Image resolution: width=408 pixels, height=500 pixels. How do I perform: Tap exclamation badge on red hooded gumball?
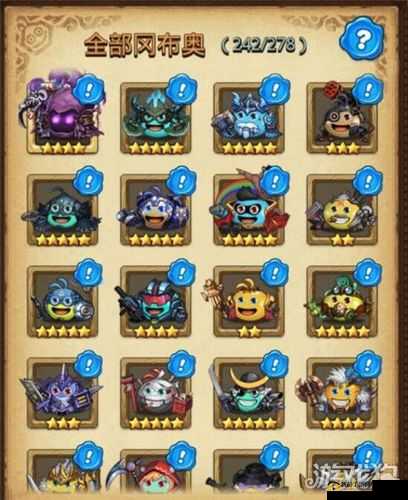(x=182, y=456)
